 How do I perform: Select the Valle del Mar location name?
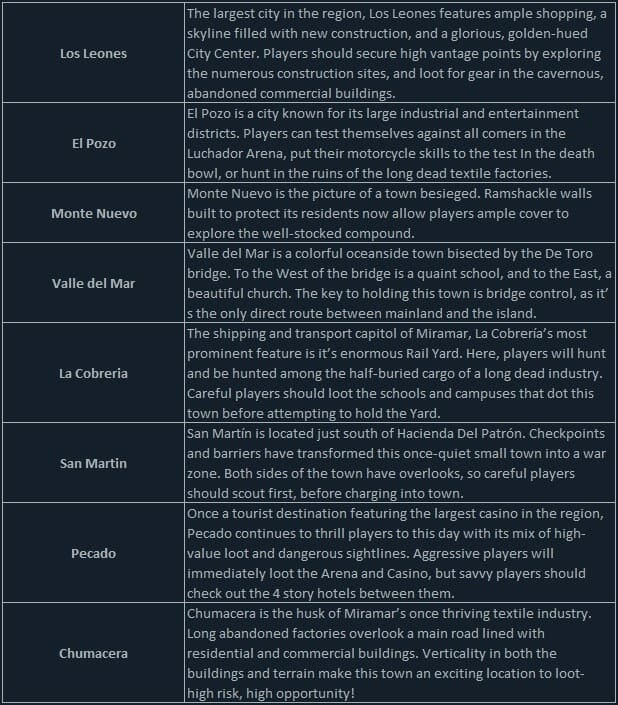[x=93, y=283]
